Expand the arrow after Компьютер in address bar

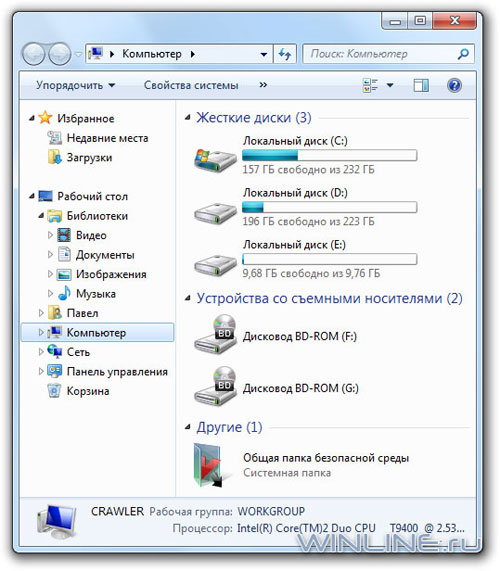click(x=193, y=54)
